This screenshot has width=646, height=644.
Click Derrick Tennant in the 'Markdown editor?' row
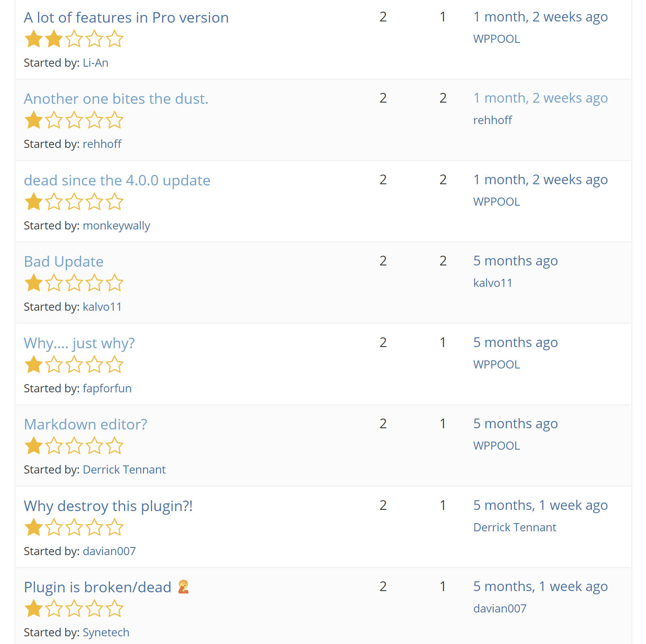124,469
